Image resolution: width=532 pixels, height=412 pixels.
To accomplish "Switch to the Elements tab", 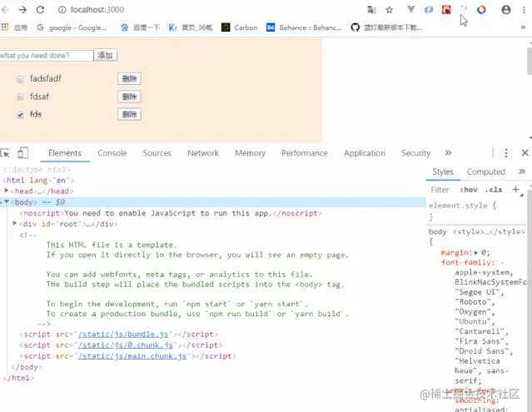I will tap(65, 153).
